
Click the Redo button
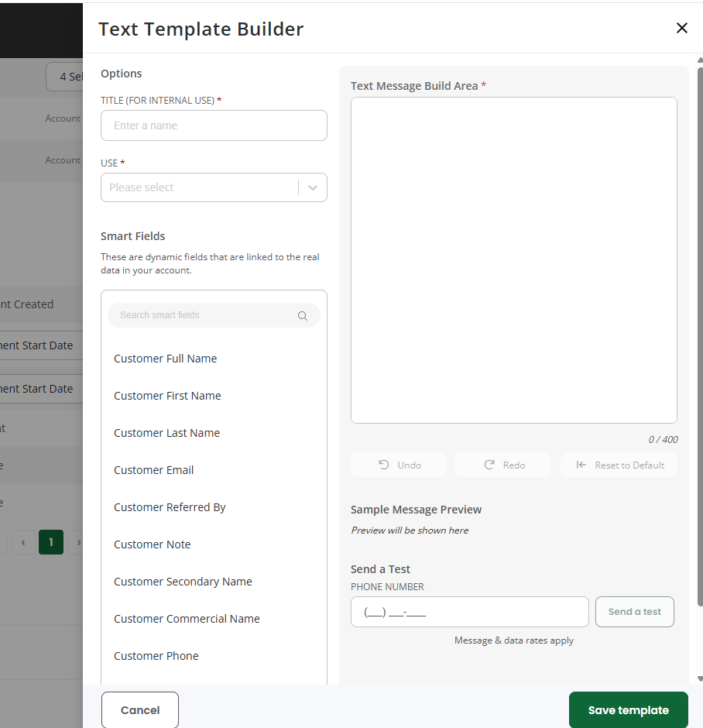(503, 465)
